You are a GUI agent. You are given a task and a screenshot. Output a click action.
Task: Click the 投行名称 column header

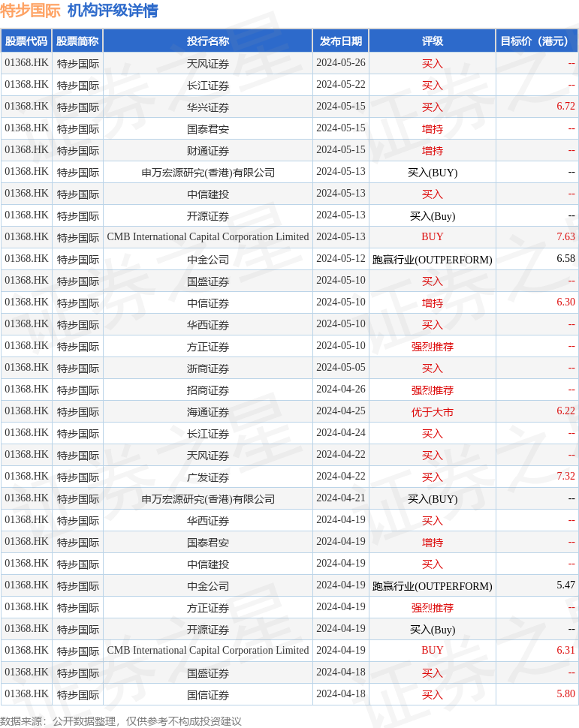pyautogui.click(x=208, y=41)
